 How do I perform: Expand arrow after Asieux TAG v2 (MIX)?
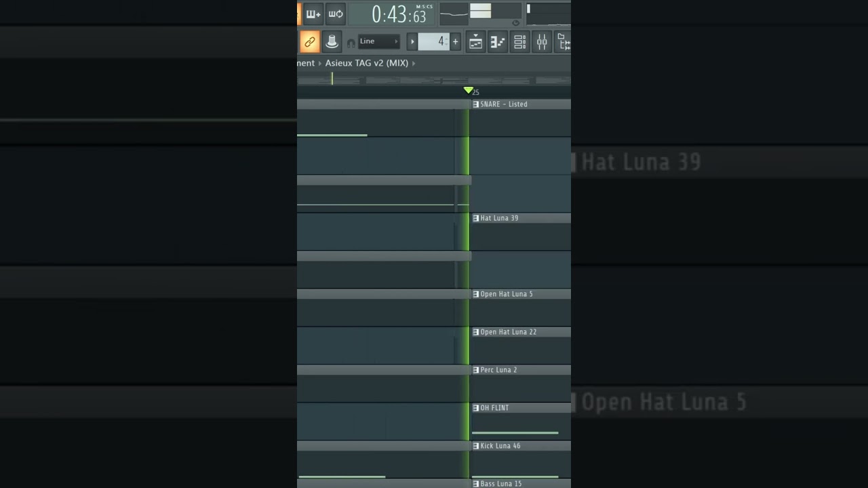414,63
